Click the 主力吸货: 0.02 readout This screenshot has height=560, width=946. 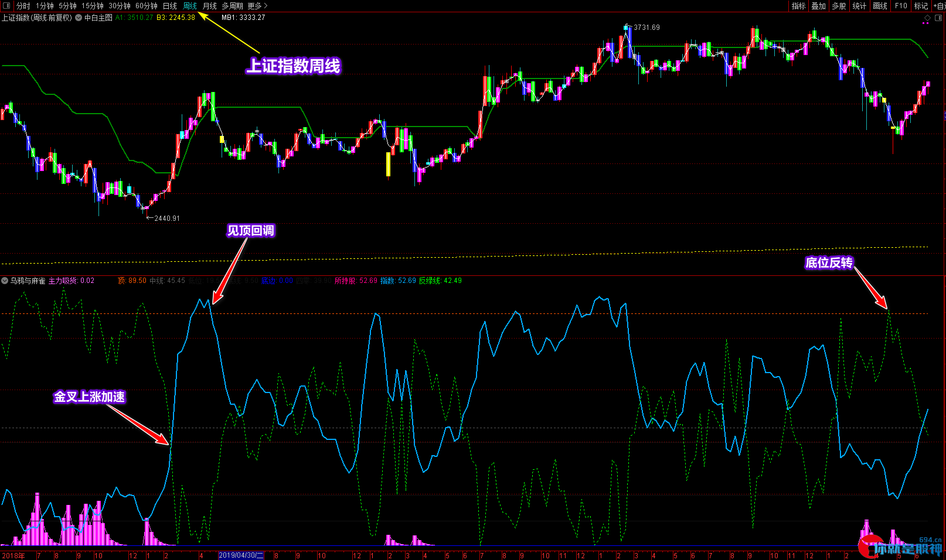(71, 281)
